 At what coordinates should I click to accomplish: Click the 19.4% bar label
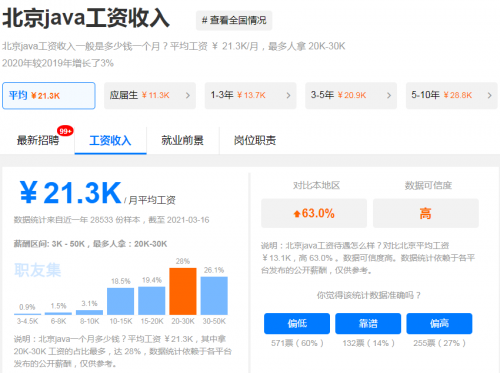(x=152, y=280)
